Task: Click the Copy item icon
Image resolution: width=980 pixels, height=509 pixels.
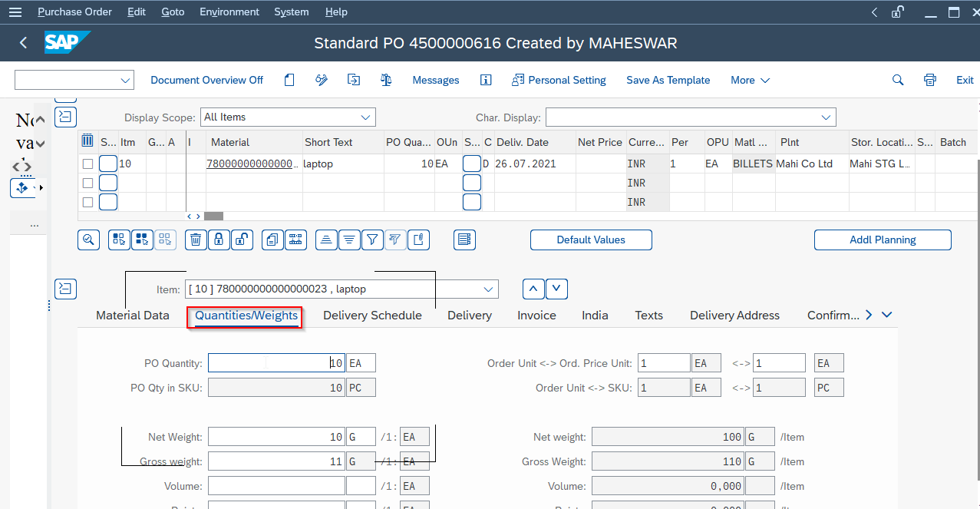Action: (272, 240)
